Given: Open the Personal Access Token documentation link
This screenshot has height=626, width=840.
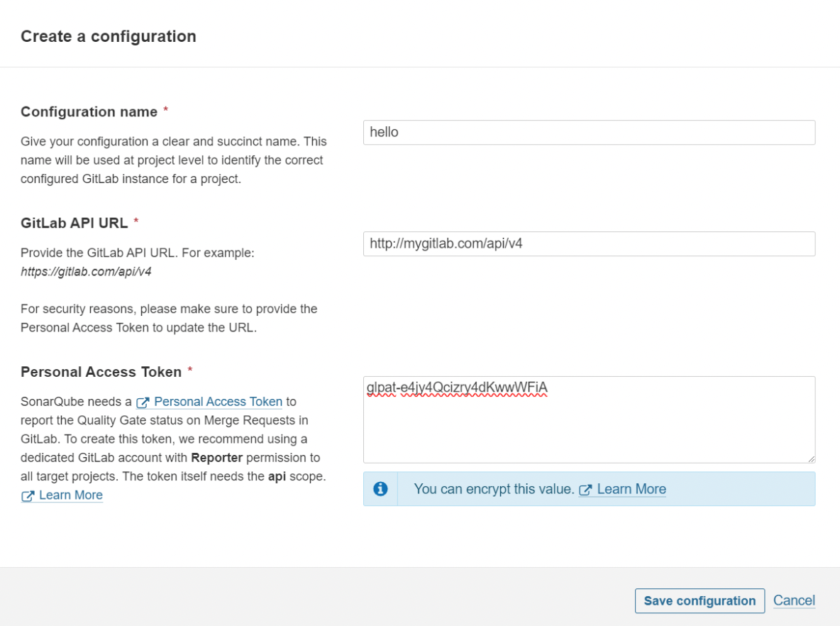Looking at the screenshot, I should 218,402.
